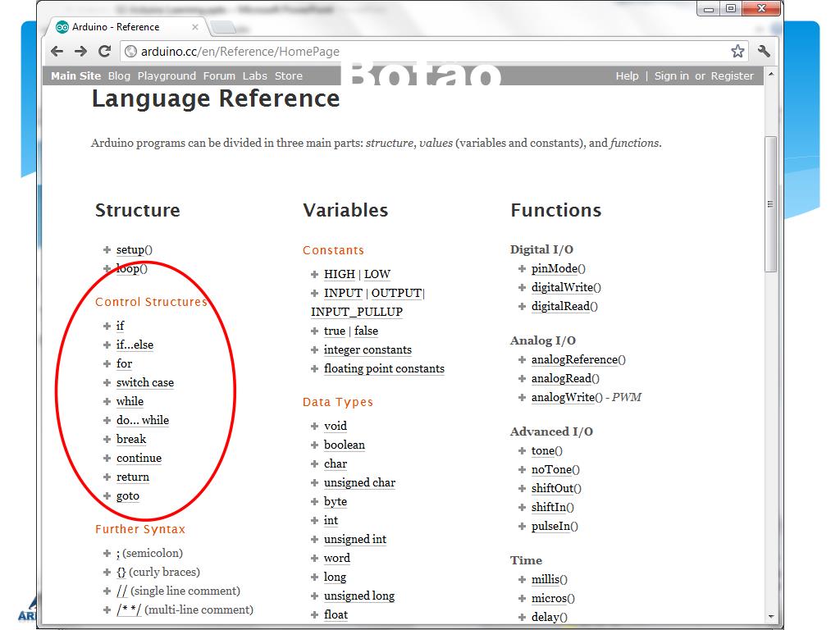Open the floating point constants reference
Viewport: 840px width, 630px height.
click(x=384, y=368)
